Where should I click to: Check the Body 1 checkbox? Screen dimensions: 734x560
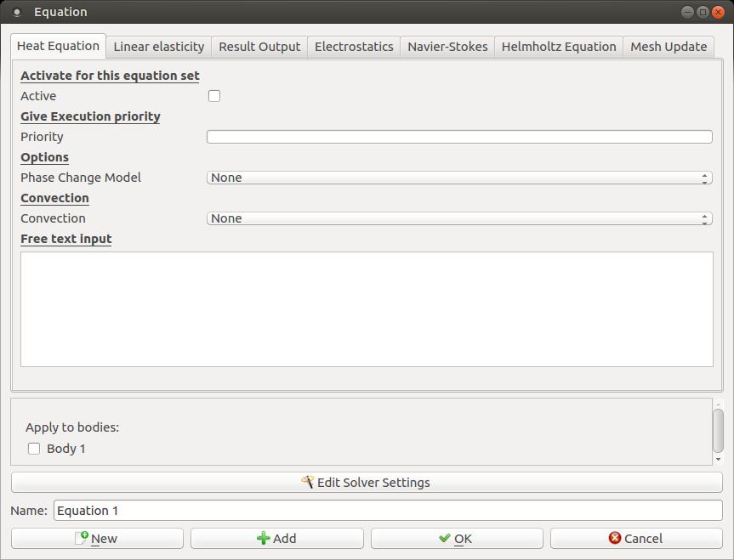34,449
